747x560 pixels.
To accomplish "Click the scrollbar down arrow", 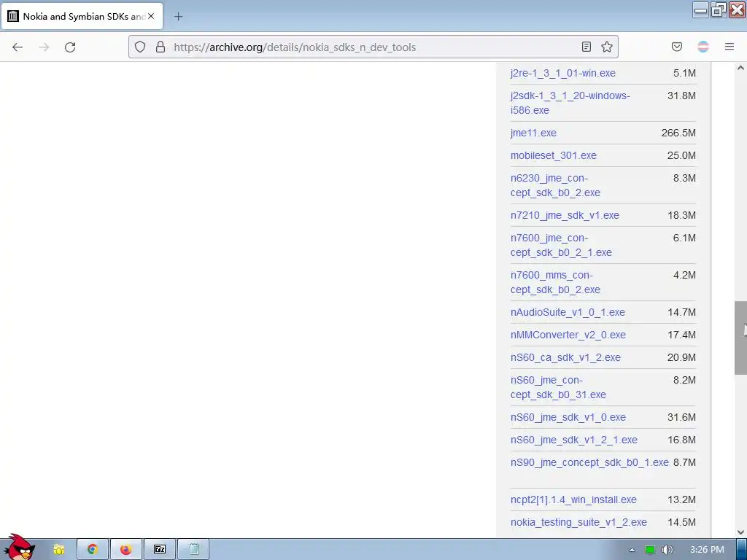I will [x=740, y=532].
